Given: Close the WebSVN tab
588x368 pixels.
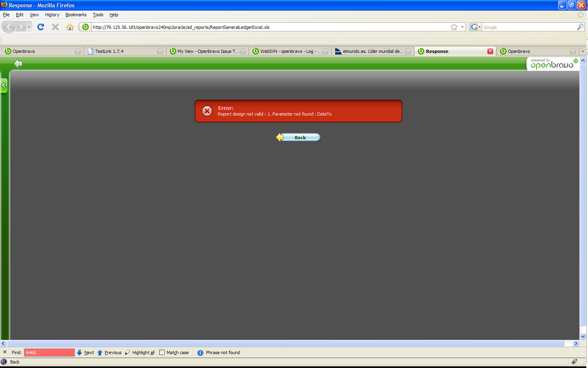Looking at the screenshot, I should click(x=325, y=51).
